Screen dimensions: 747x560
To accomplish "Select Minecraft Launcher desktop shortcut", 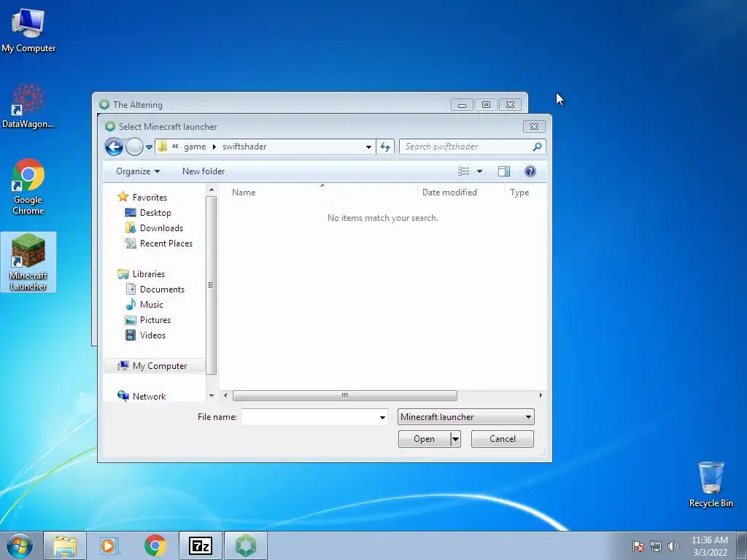I will 28,262.
